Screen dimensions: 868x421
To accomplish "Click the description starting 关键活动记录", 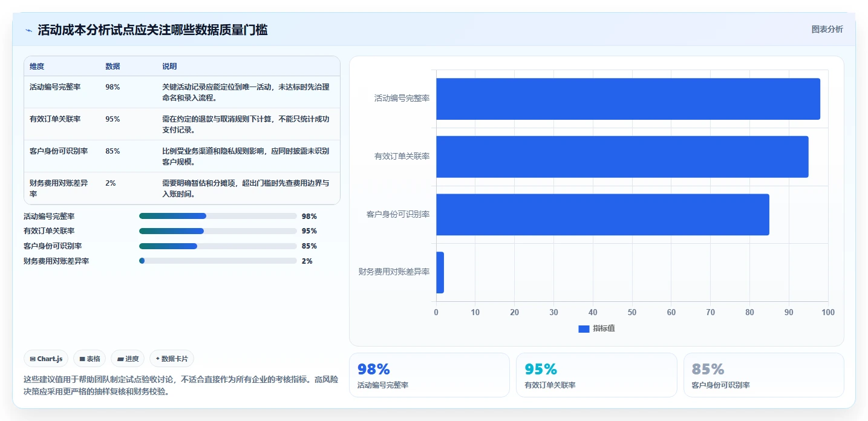I will 246,92.
